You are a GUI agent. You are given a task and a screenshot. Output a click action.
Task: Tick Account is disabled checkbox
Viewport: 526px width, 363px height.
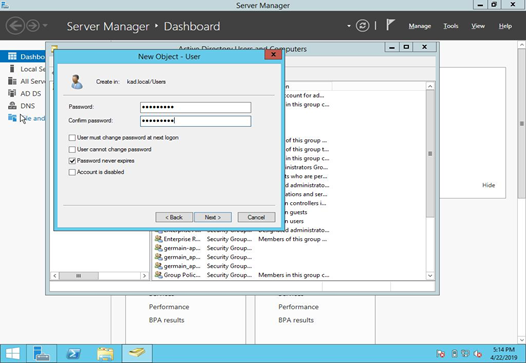point(72,172)
